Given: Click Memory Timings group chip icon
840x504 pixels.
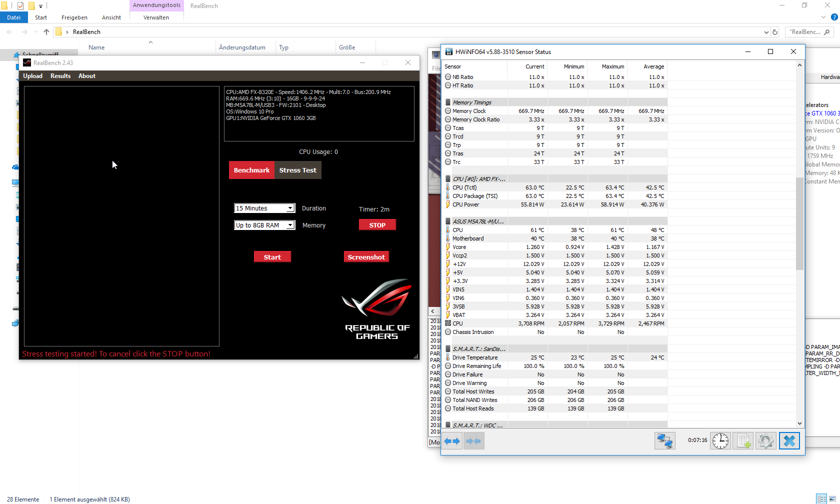Looking at the screenshot, I should [448, 102].
